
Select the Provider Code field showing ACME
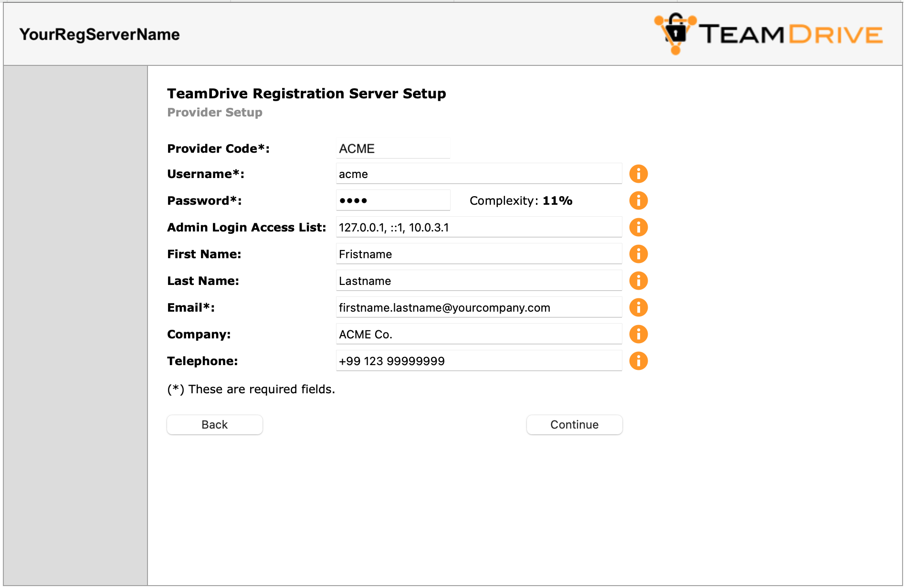(393, 148)
